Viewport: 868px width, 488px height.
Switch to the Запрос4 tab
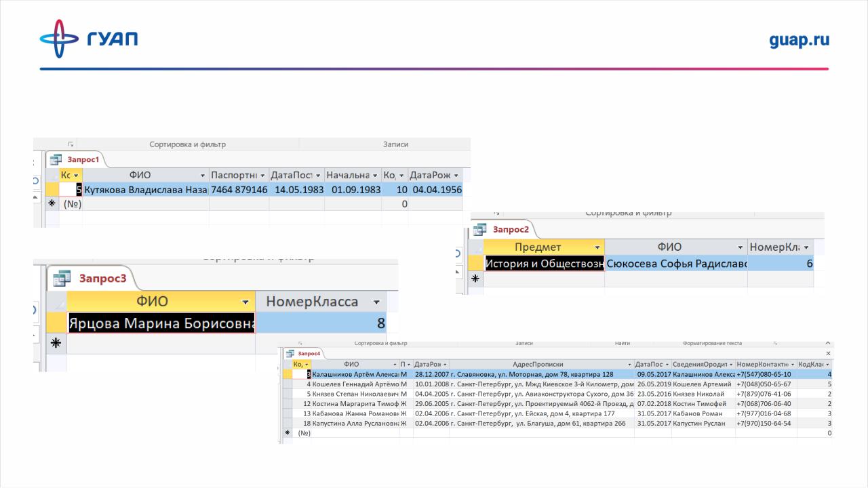tap(304, 353)
